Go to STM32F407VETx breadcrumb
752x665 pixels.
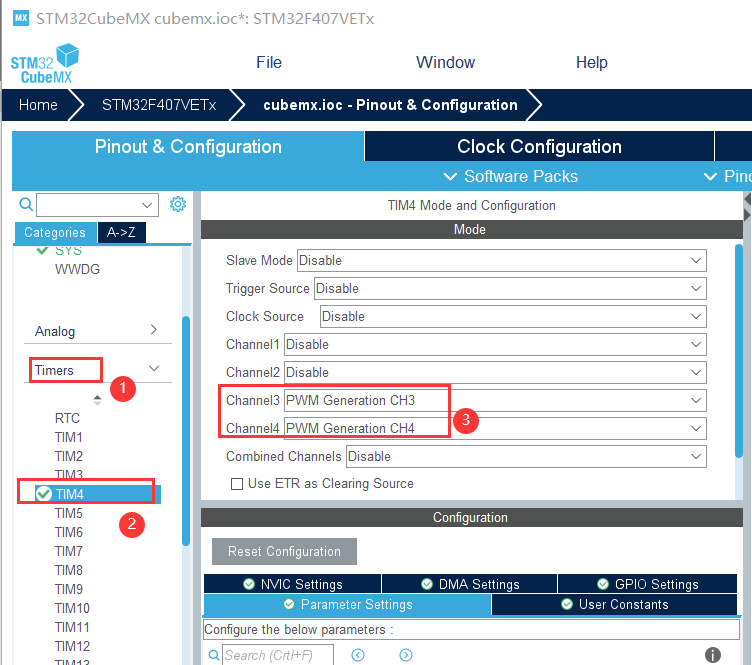click(159, 105)
